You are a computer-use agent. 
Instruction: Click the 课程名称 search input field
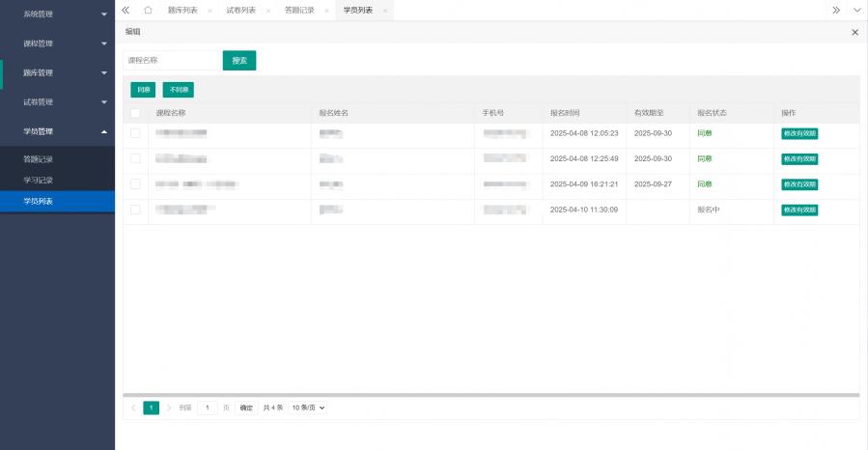pyautogui.click(x=172, y=60)
